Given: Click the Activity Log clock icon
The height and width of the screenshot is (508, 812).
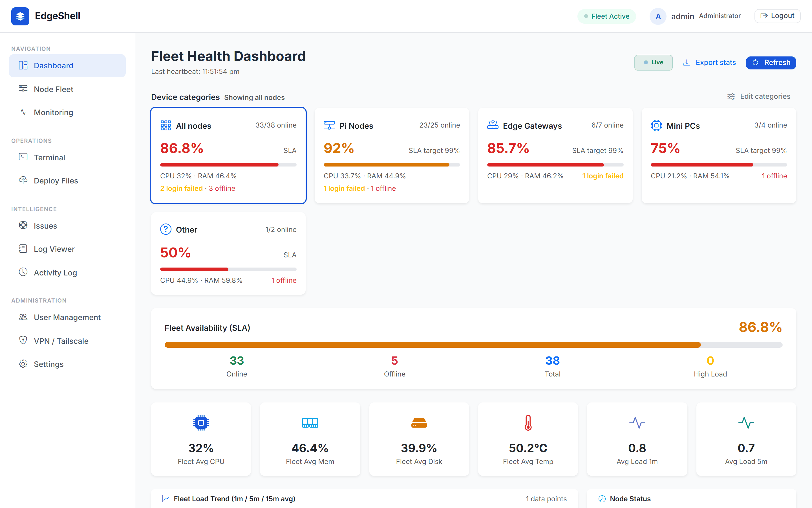Looking at the screenshot, I should [23, 272].
